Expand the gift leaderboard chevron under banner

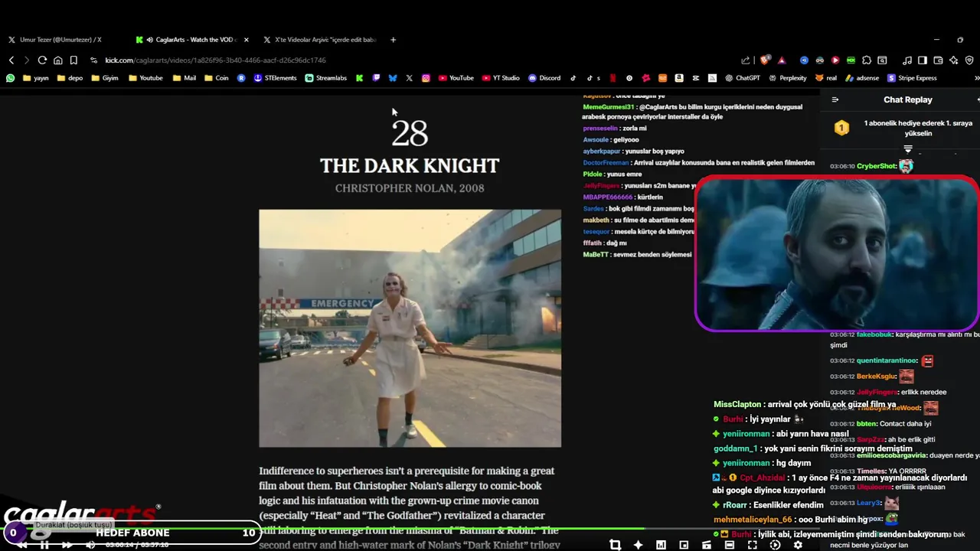click(x=908, y=149)
